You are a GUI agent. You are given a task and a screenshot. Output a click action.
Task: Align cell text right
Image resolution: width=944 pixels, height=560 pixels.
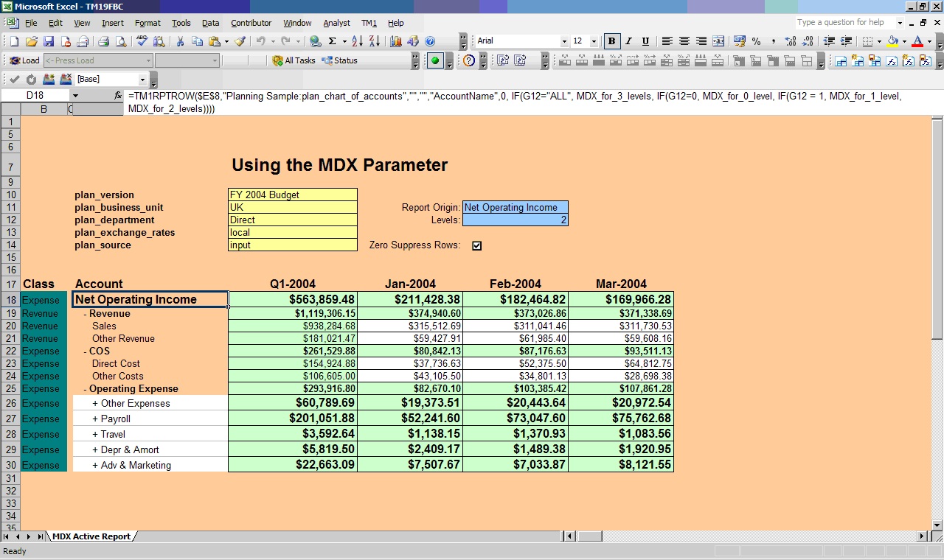pos(701,41)
